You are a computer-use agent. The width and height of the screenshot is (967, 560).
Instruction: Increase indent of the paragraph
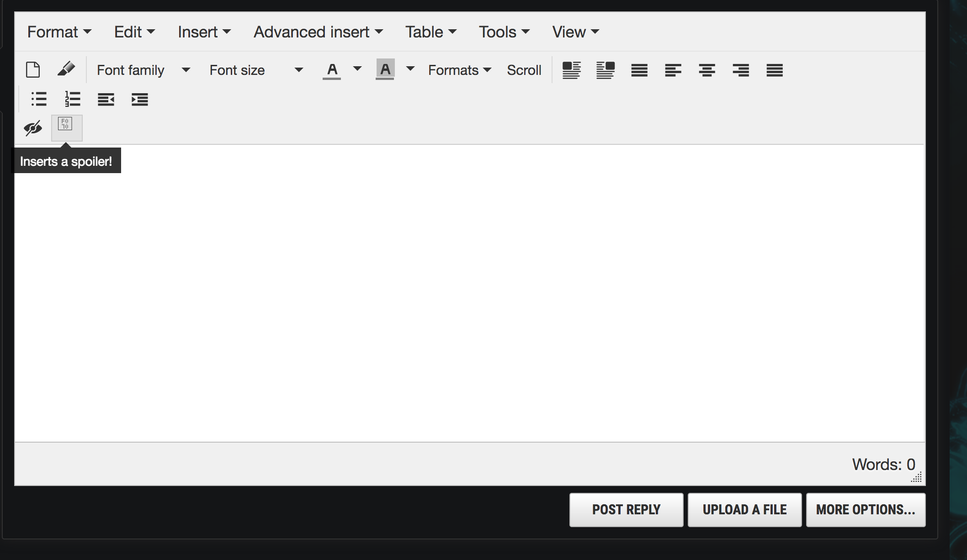[139, 99]
